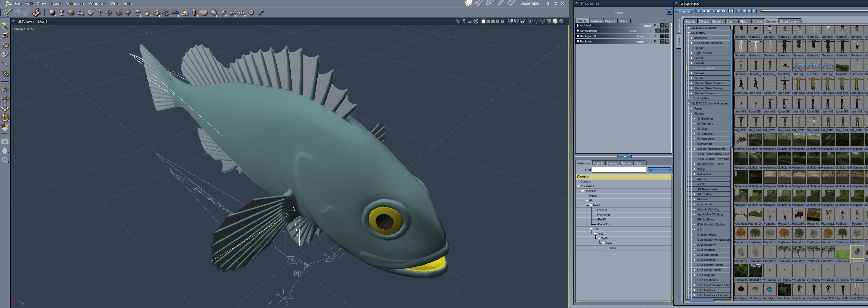Collapse the Head node in scene tree
This screenshot has width=868, height=308.
point(591,205)
